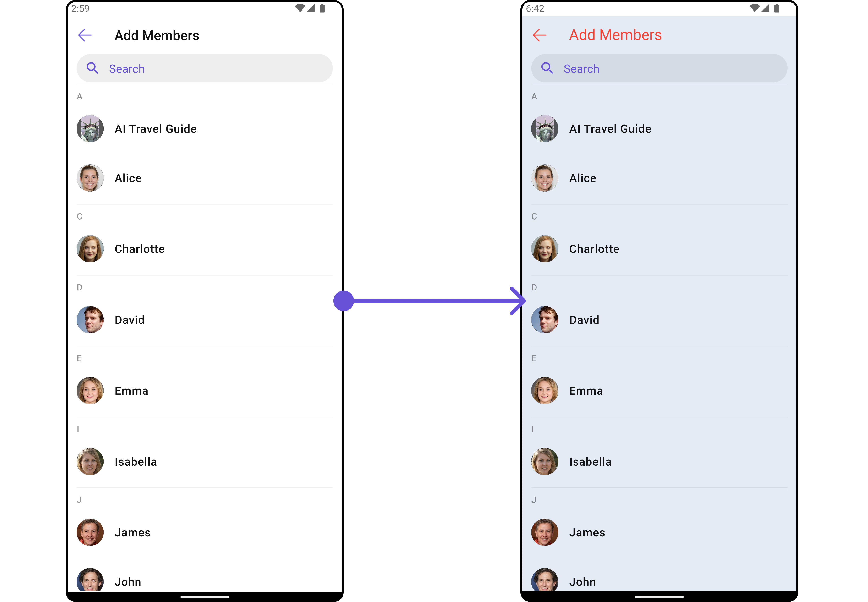Add Charlotte from the left phone list
This screenshot has height=602, width=868.
205,249
